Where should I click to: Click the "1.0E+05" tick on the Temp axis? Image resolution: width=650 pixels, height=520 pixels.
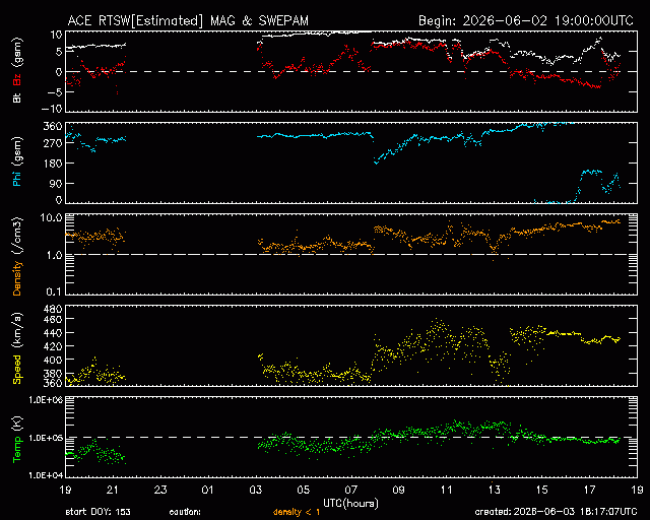pyautogui.click(x=46, y=438)
